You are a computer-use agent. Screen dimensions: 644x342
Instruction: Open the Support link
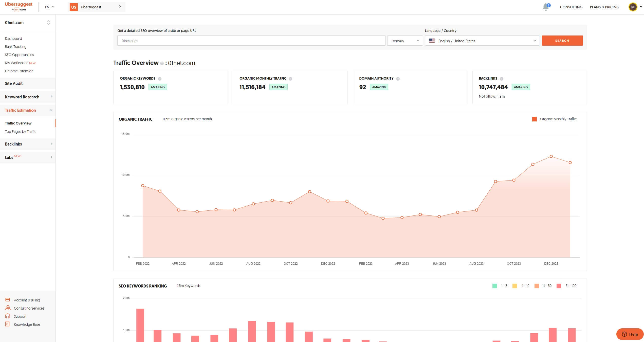20,316
